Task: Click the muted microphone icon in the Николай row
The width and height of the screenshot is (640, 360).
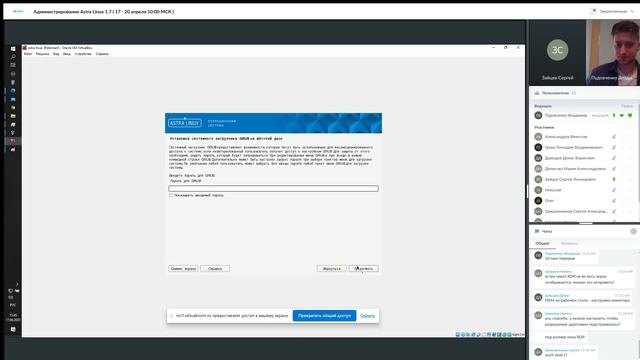Action: 614,190
